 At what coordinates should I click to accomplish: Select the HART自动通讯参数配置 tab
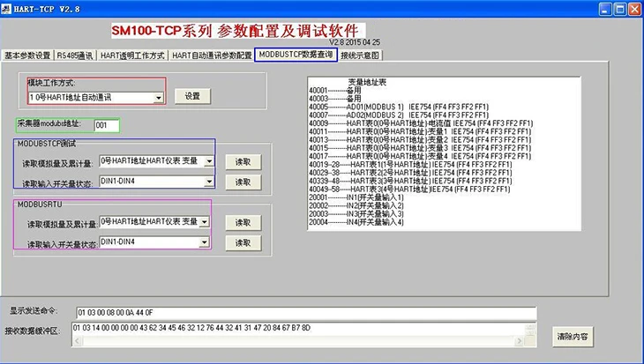(x=212, y=56)
